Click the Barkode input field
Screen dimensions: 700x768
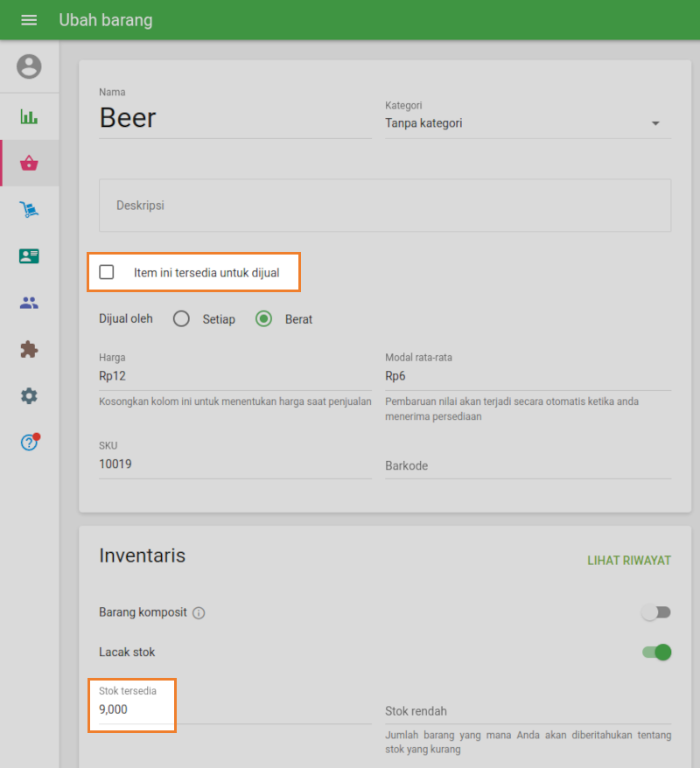(528, 465)
